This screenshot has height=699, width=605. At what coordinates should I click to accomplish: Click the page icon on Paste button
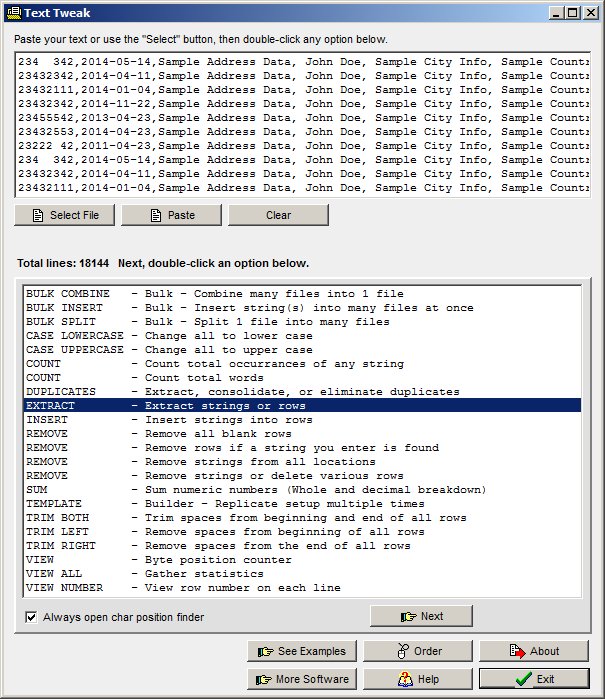(156, 215)
